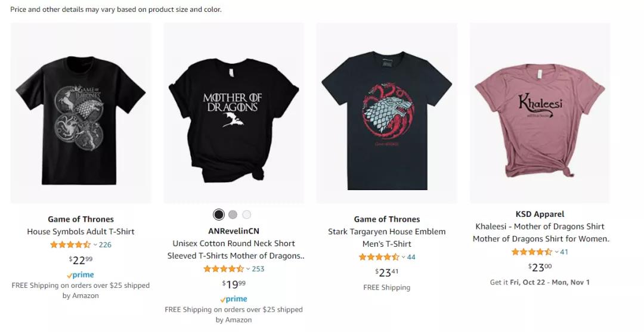Open the 41 reviews link
This screenshot has width=644, height=332.
pos(564,252)
